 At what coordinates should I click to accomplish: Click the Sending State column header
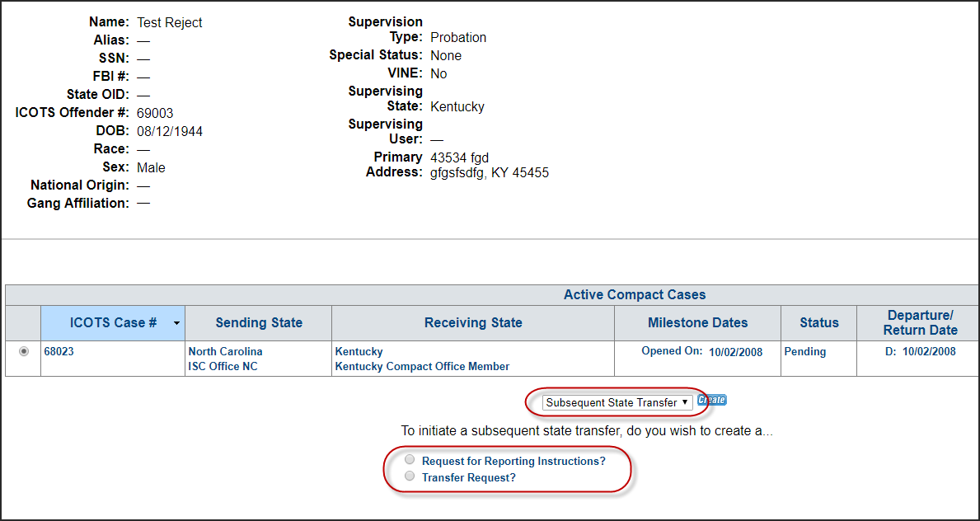click(259, 323)
